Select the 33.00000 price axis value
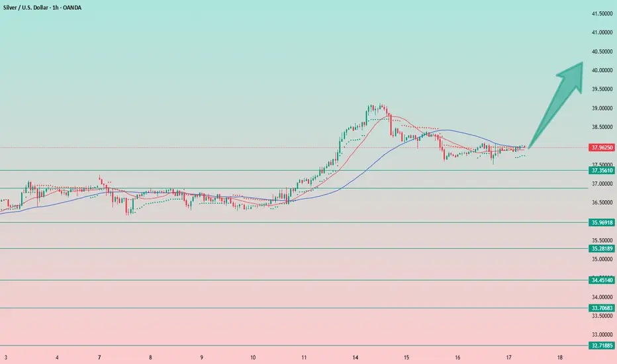617x364 pixels. pyautogui.click(x=602, y=335)
